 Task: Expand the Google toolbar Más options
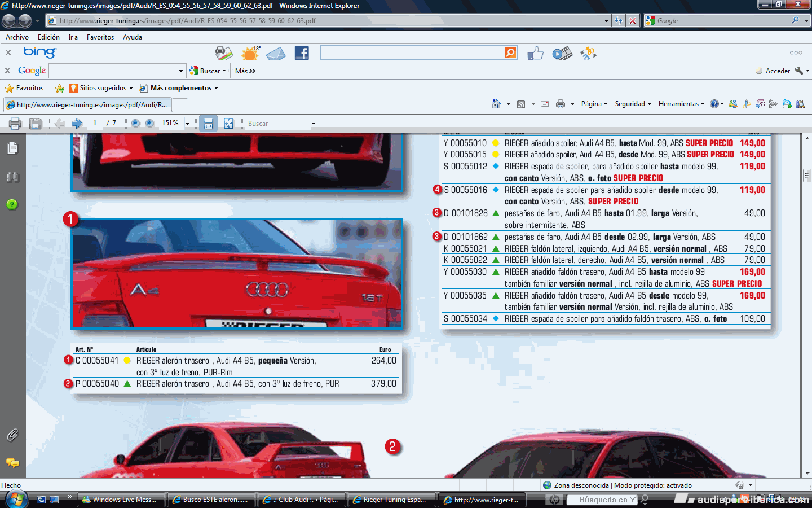(245, 71)
